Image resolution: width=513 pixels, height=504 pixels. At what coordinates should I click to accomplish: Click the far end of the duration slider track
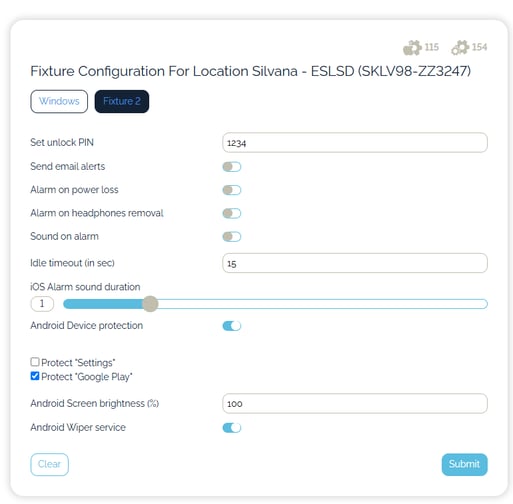pos(484,304)
